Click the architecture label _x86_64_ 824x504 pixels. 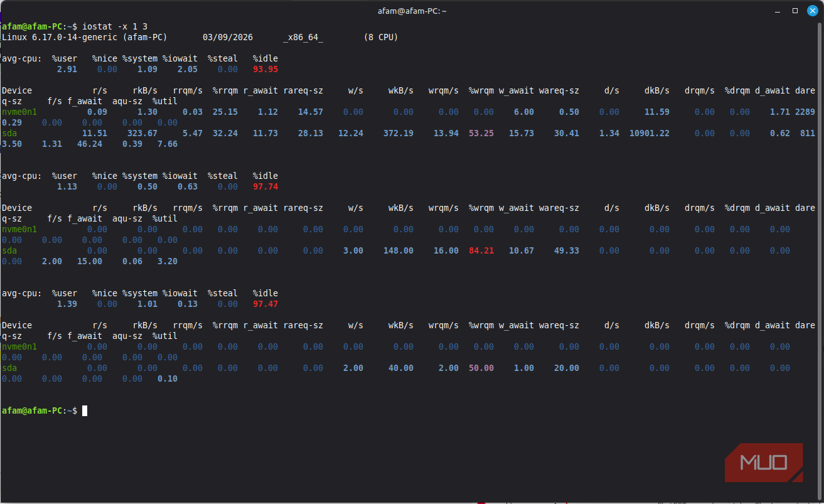click(x=303, y=37)
